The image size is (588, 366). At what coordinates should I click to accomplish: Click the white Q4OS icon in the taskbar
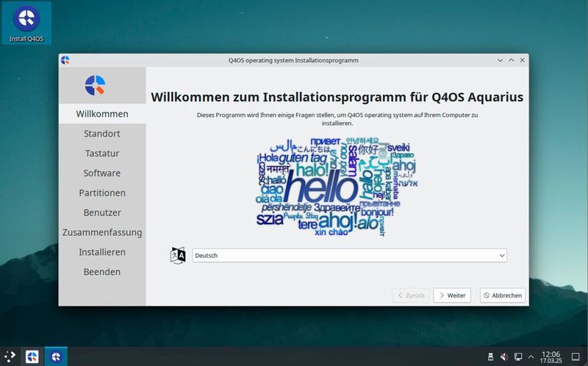(x=32, y=356)
